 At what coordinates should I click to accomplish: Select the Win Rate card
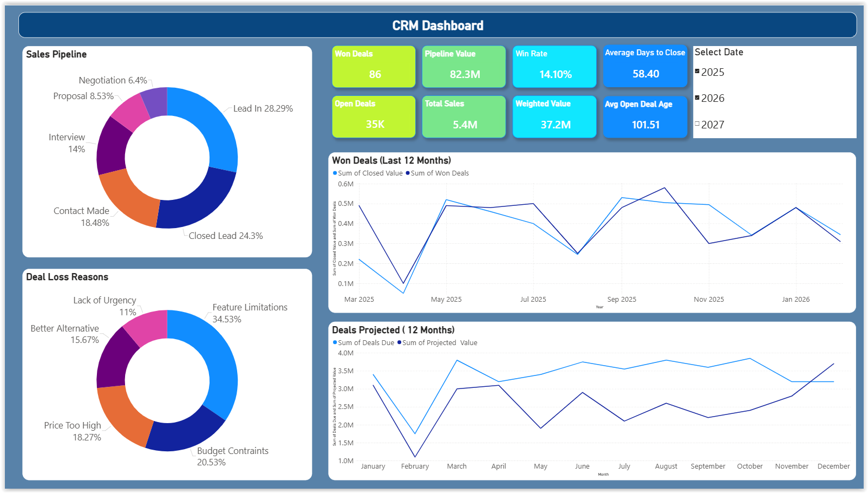pyautogui.click(x=554, y=66)
